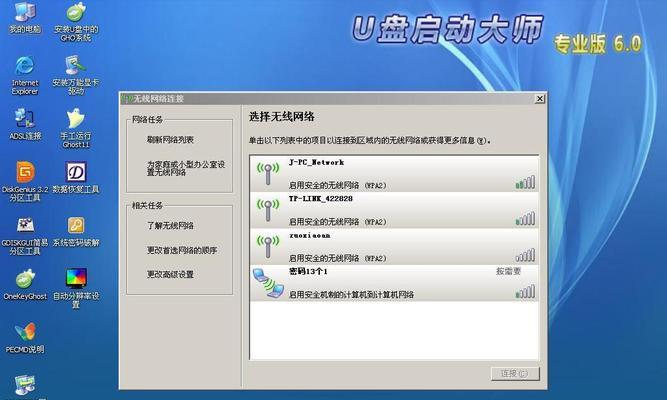Click 更改首选网络的顺序 link
The image size is (667, 400).
182,250
